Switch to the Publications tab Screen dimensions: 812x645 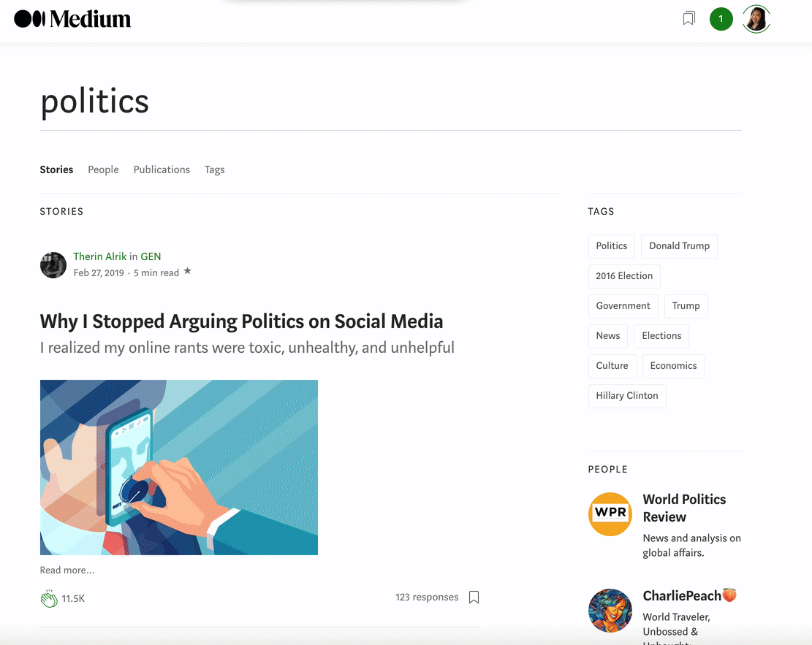[162, 169]
